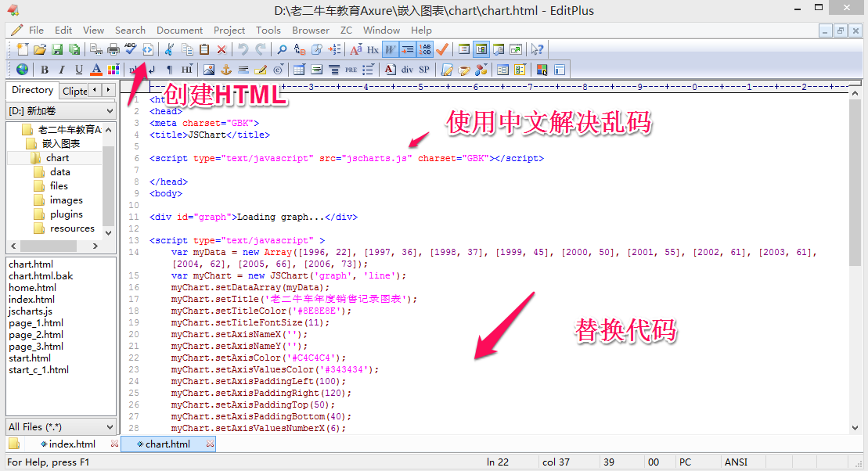Click the Paste clipboard icon
The height and width of the screenshot is (471, 868).
pyautogui.click(x=204, y=50)
